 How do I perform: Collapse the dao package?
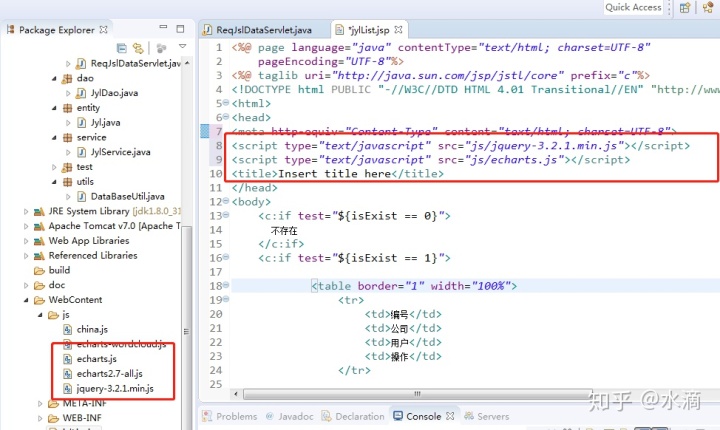click(54, 79)
